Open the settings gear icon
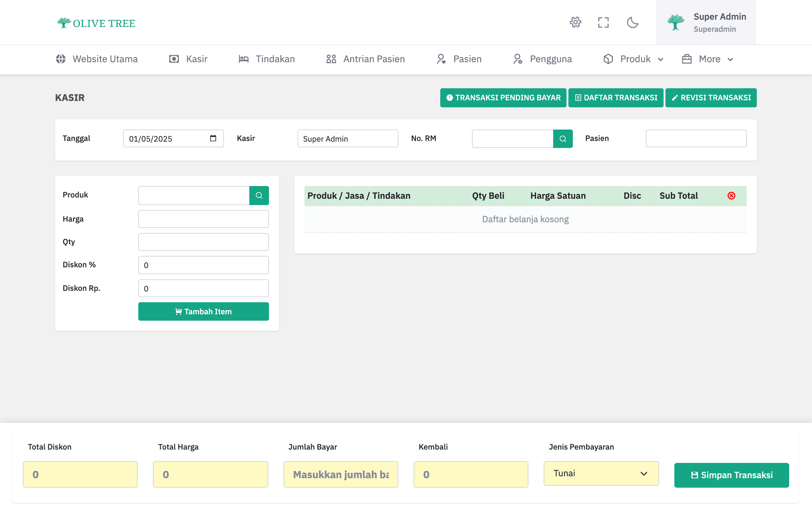This screenshot has height=508, width=812. click(575, 23)
